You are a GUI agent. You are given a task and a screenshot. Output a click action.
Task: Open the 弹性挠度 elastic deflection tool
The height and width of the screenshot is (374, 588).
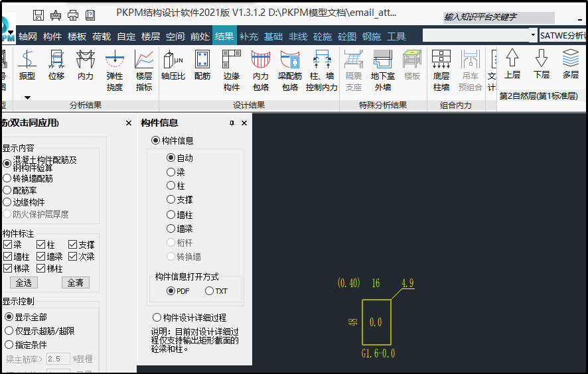point(115,71)
